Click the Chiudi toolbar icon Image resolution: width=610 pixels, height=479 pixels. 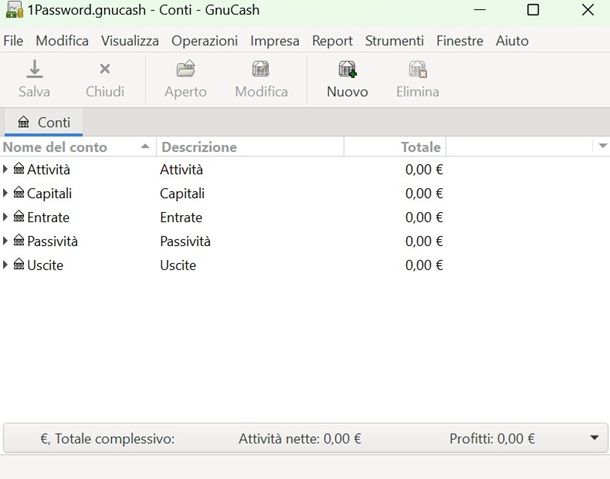[105, 69]
